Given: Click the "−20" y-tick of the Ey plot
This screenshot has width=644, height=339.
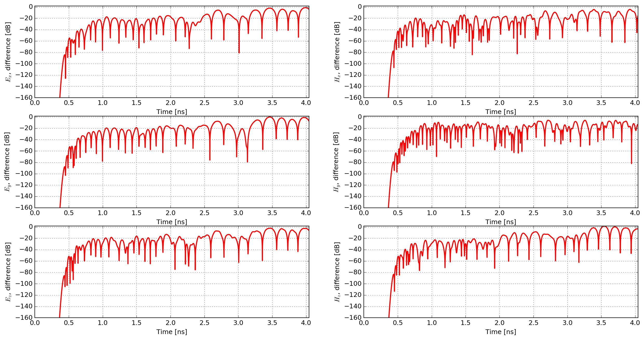Looking at the screenshot, I should (26, 128).
